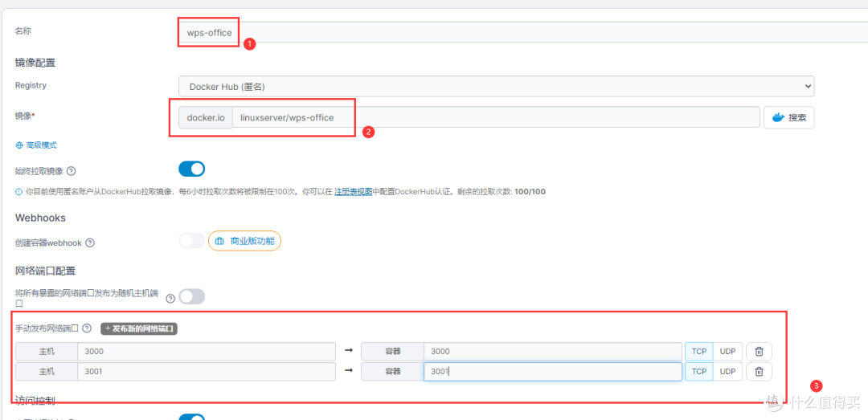Click the 镜像配置 section heading

coord(35,63)
